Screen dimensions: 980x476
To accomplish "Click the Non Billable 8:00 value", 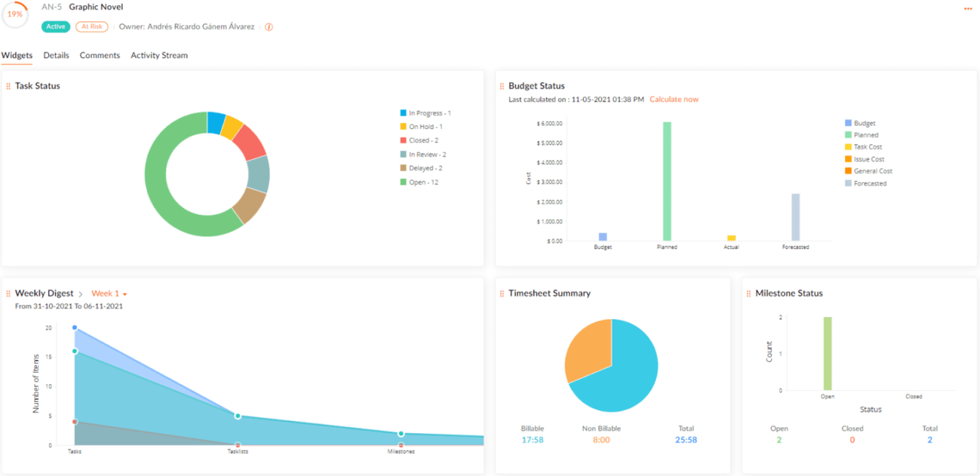I will 602,440.
